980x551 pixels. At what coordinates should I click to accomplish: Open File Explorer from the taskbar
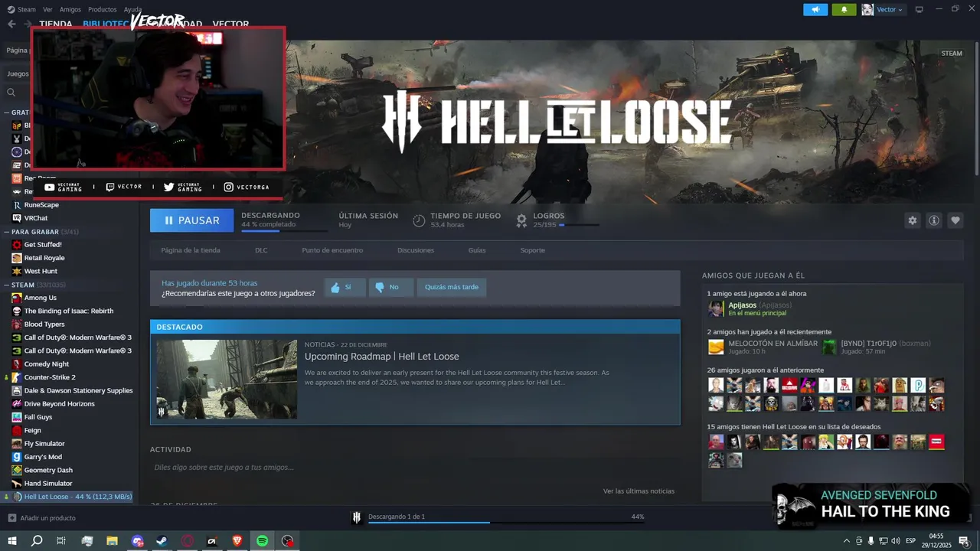pos(112,541)
